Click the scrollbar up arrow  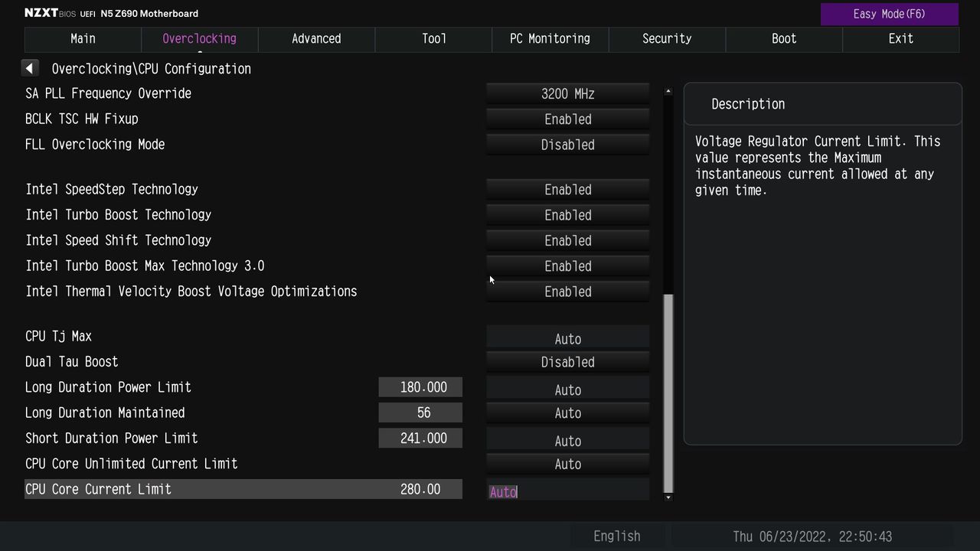pos(668,91)
